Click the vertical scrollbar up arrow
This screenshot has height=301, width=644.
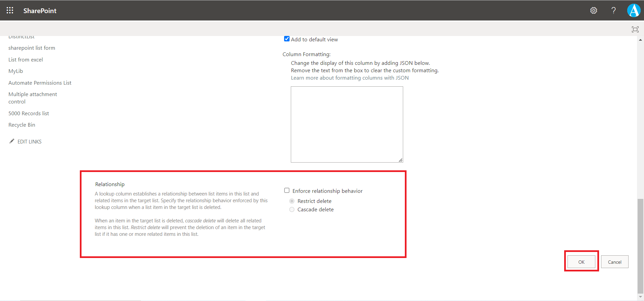[640, 40]
